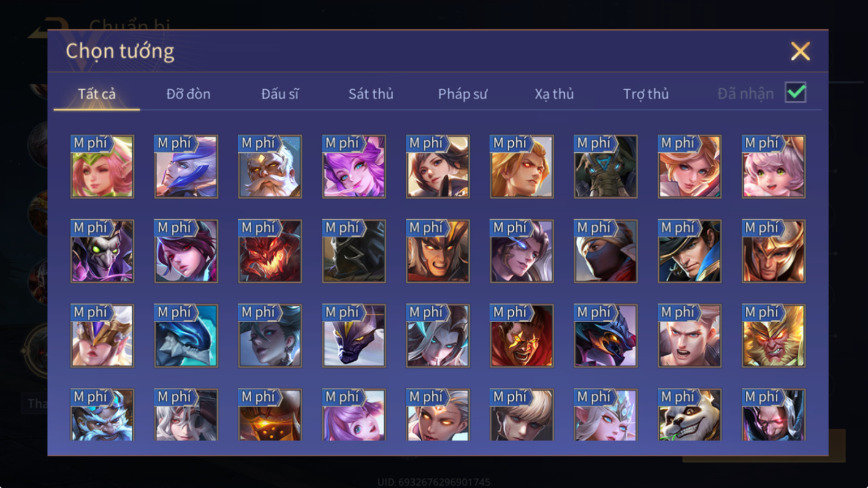This screenshot has height=488, width=868.
Task: Switch to the Đỡ đòn tab
Action: point(188,94)
